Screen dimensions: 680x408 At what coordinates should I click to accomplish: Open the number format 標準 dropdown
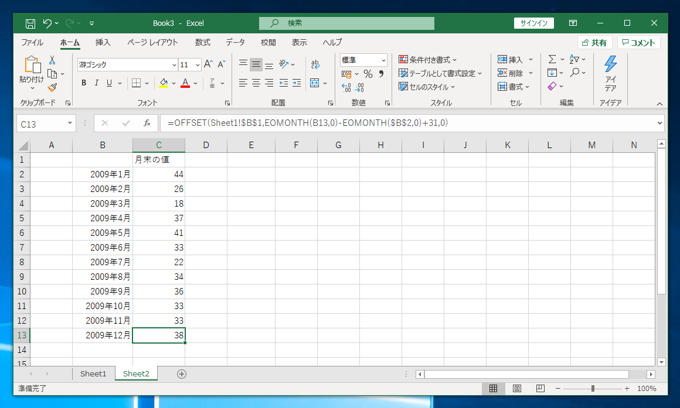tap(383, 60)
